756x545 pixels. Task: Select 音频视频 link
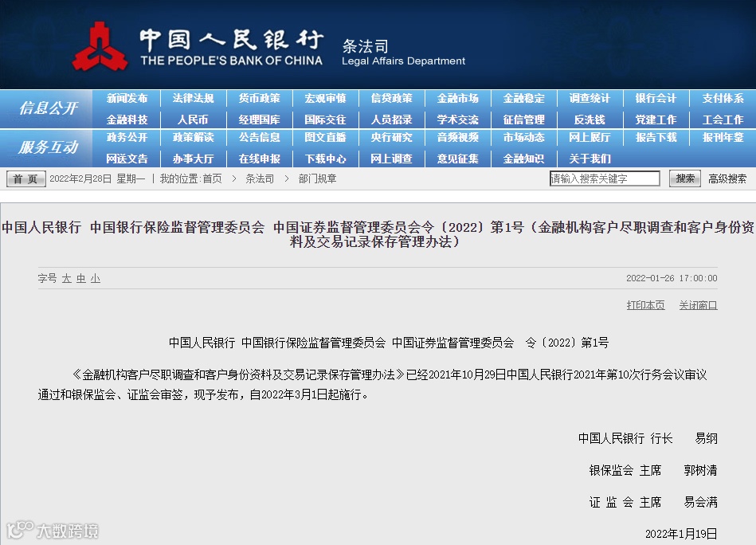pos(457,138)
